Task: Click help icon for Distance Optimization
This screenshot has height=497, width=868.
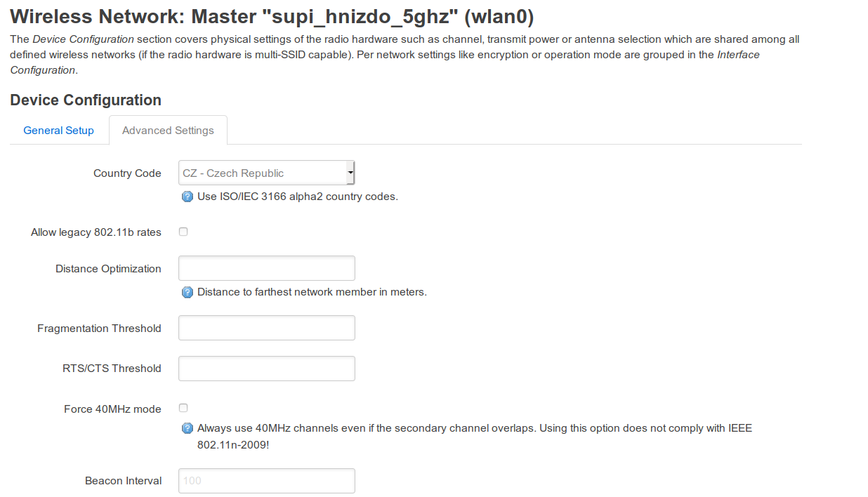Action: tap(187, 291)
